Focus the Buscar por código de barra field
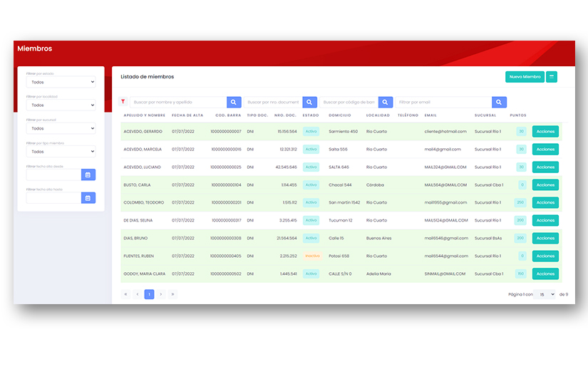 coord(349,102)
